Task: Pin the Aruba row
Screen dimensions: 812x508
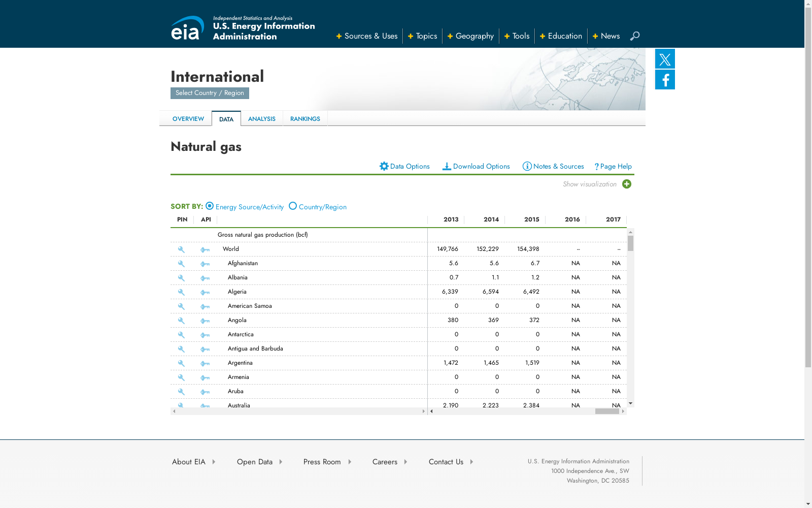Action: tap(181, 392)
